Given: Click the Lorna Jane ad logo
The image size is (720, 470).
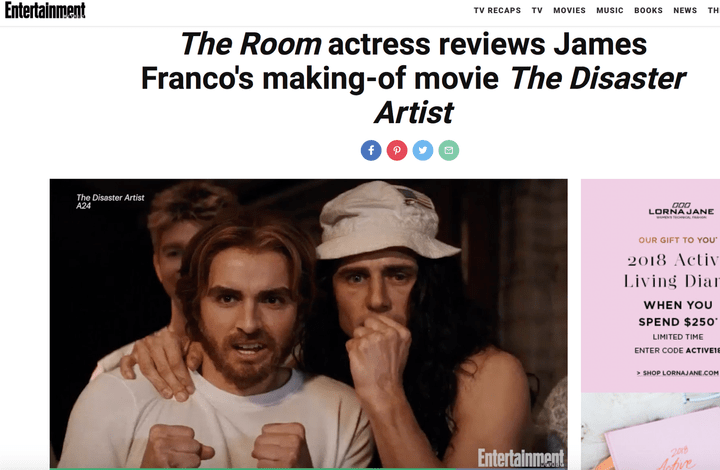Looking at the screenshot, I should (681, 210).
